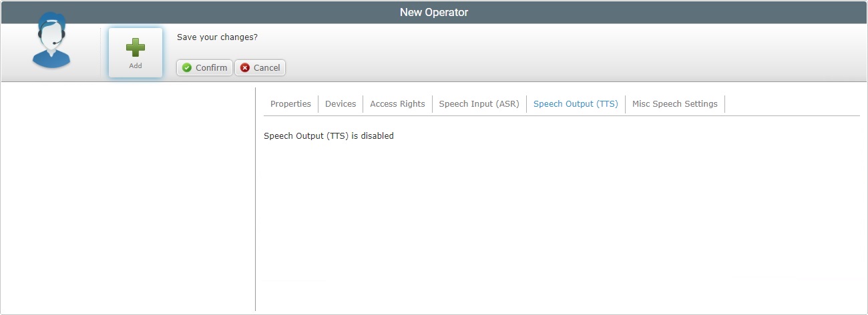Go to the Access Rights tab

[397, 104]
